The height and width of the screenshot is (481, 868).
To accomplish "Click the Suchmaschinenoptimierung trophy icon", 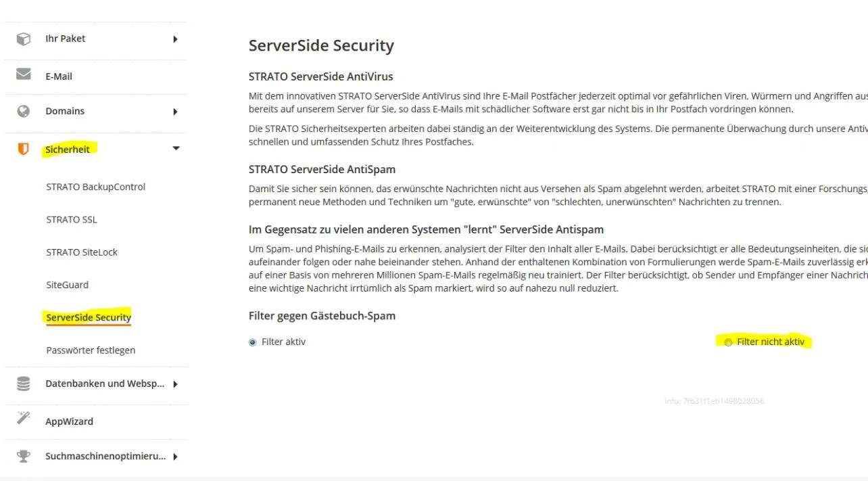I will point(24,456).
